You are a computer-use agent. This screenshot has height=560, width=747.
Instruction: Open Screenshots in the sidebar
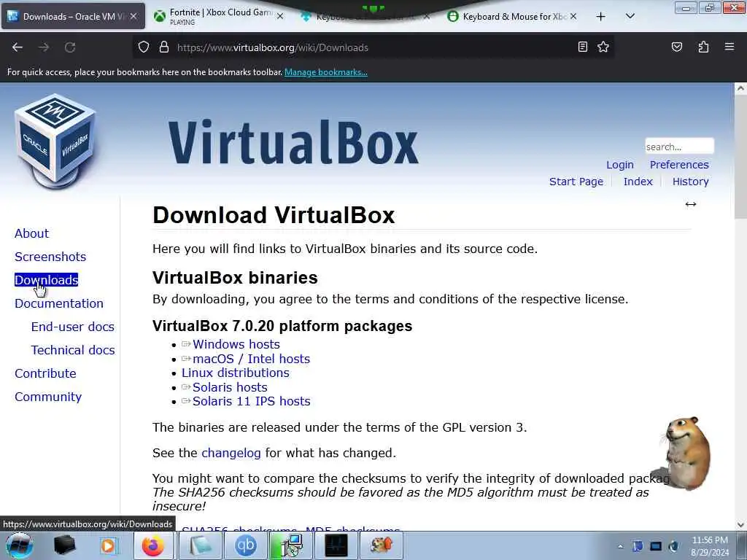pyautogui.click(x=50, y=257)
